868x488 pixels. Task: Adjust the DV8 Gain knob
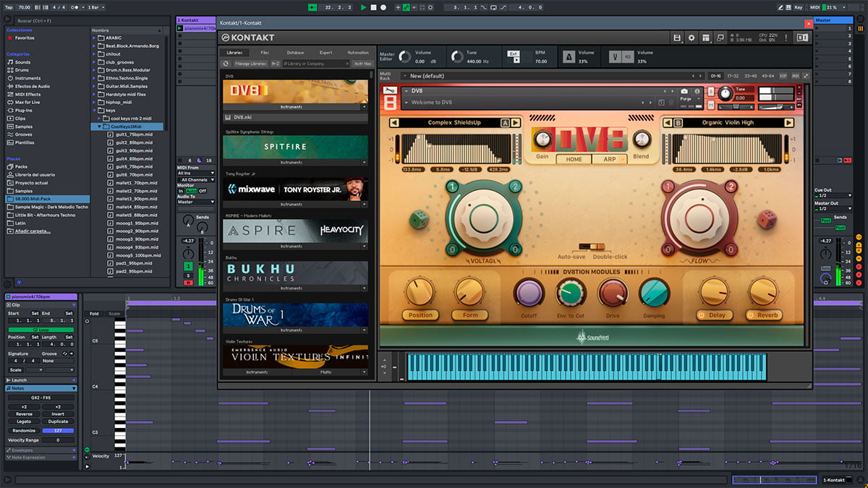tap(542, 140)
